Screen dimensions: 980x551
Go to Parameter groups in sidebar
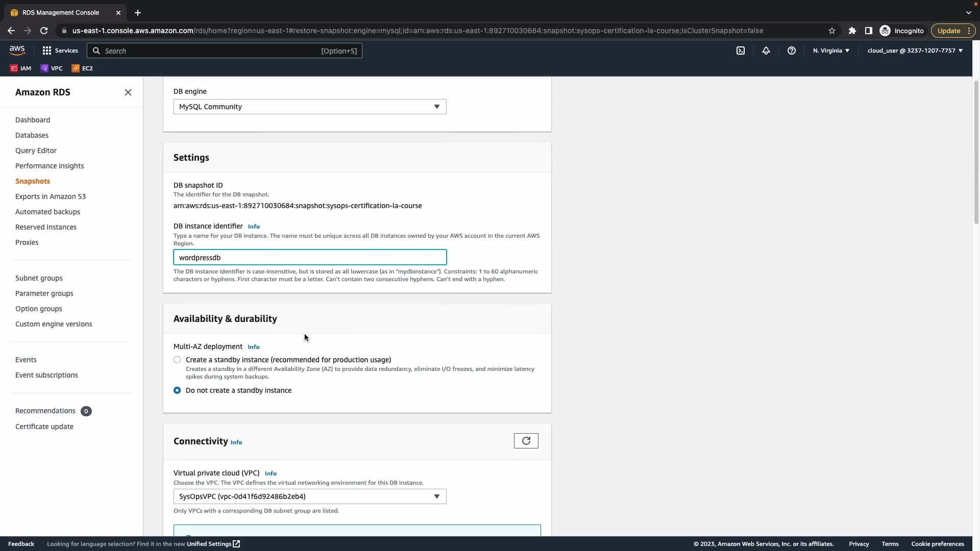click(44, 293)
